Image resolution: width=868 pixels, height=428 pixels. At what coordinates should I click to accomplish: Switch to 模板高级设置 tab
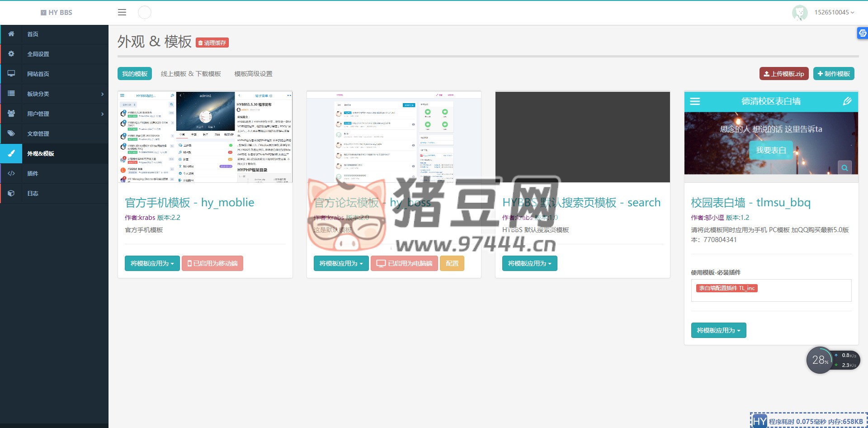coord(253,74)
